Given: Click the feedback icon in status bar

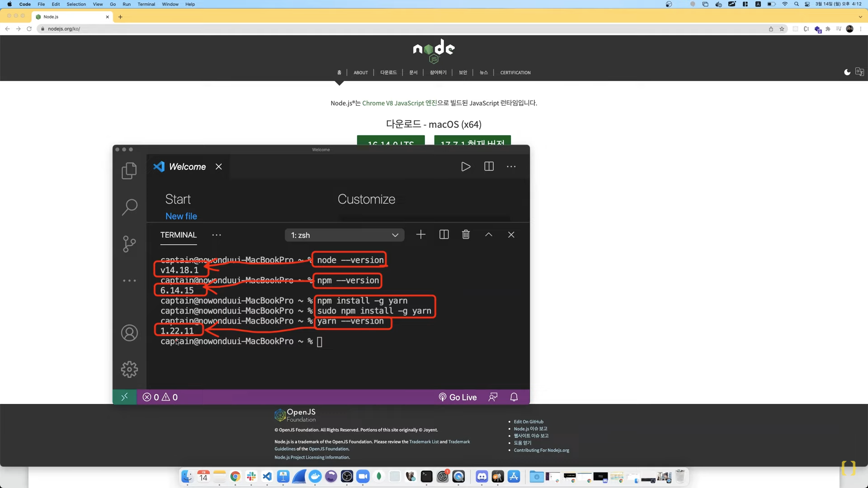Looking at the screenshot, I should (493, 397).
